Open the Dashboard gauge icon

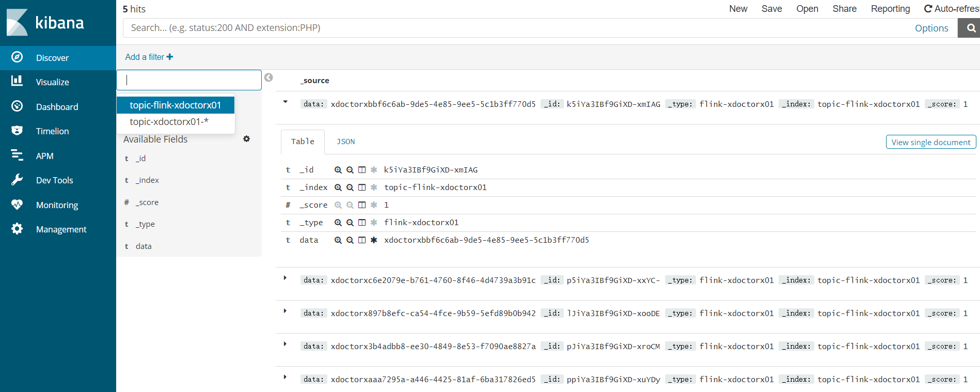pos(17,106)
